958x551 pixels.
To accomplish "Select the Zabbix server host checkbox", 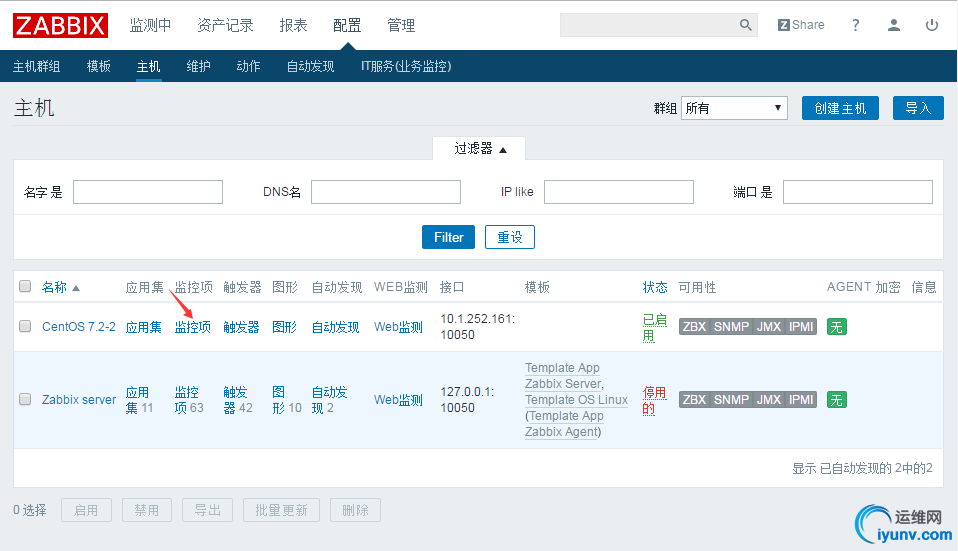I will point(25,399).
